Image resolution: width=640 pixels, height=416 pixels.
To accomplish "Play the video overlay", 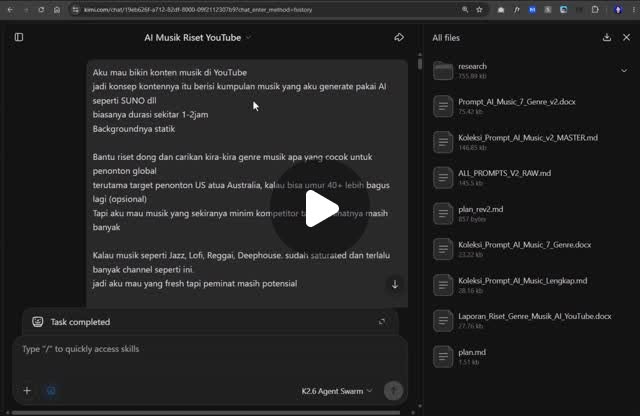I will 320,208.
